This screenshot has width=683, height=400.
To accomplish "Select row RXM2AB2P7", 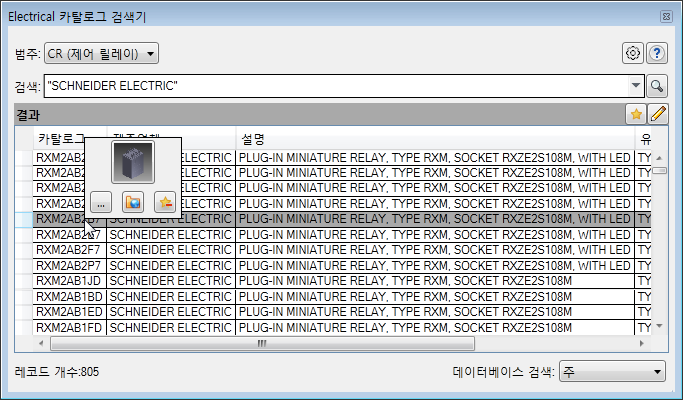I will (68, 265).
